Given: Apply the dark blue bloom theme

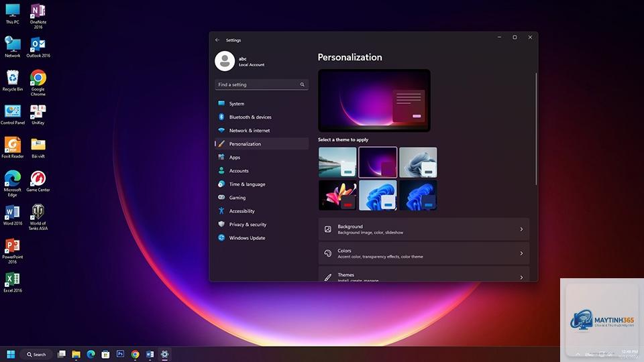Looking at the screenshot, I should [418, 195].
